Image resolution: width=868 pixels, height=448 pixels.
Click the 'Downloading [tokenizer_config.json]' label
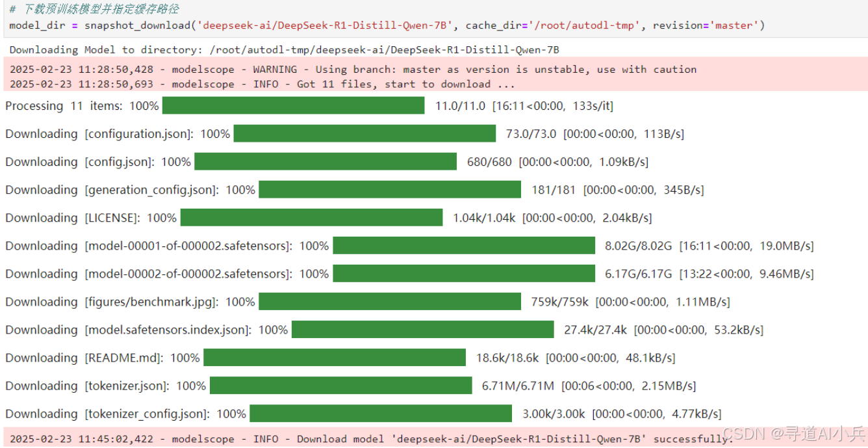click(126, 414)
